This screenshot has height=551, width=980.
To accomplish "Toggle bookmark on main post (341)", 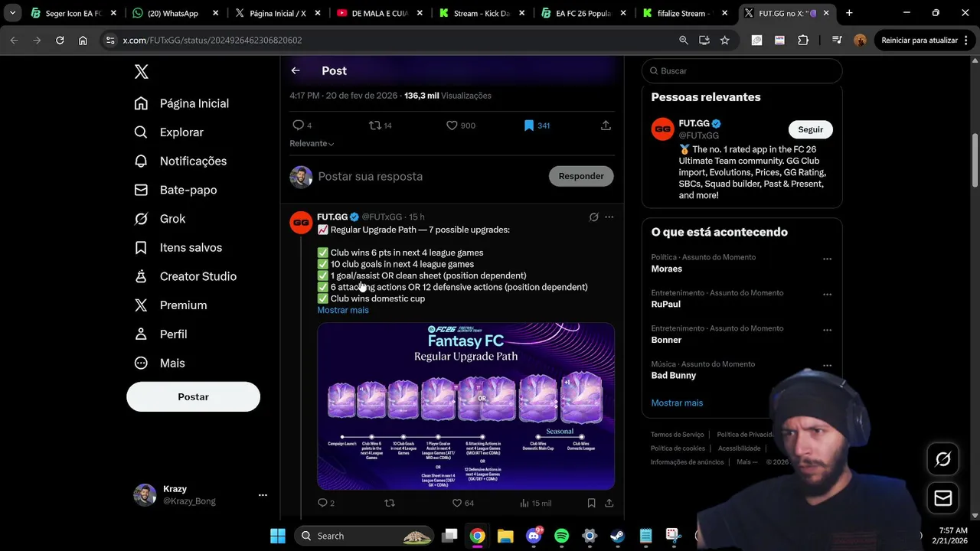I will [536, 126].
